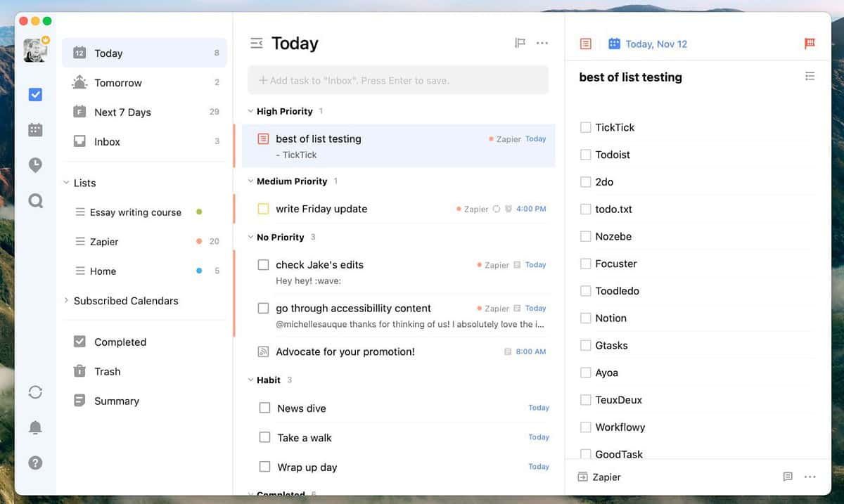Open the clock icon in the sidebar
Screen dimensions: 844x504
point(35,165)
